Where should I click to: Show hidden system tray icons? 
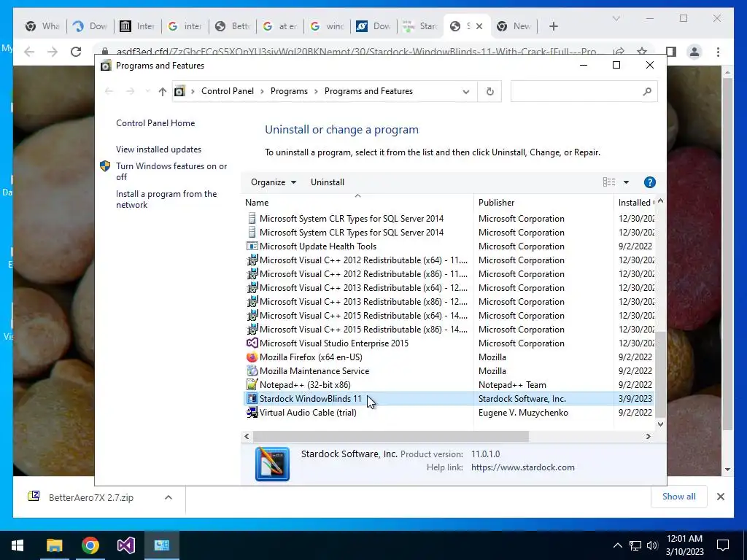pos(617,545)
